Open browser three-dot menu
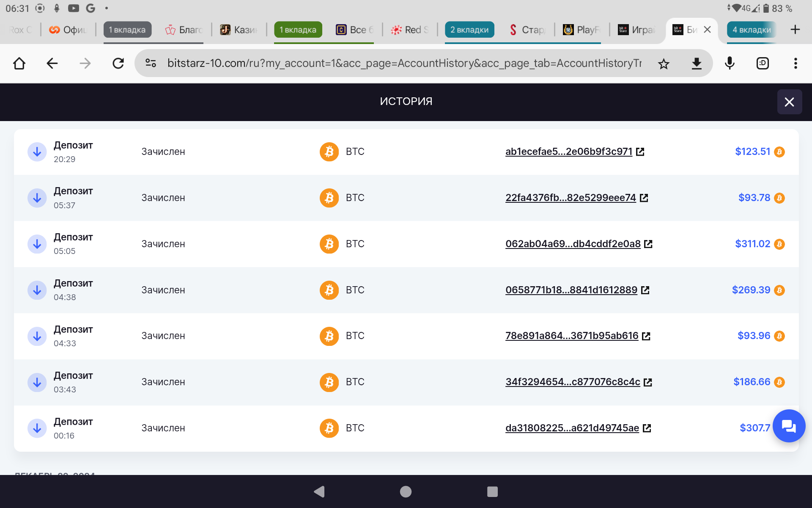The image size is (812, 508). pos(796,63)
